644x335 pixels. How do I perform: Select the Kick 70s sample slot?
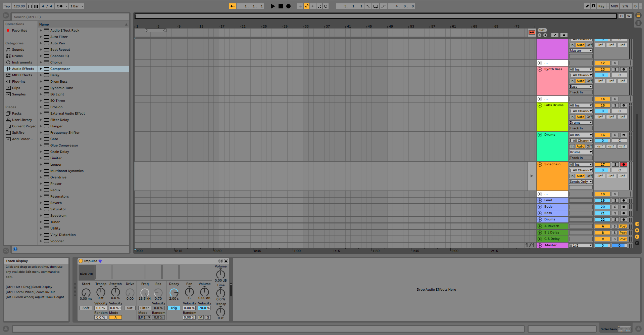(x=87, y=272)
